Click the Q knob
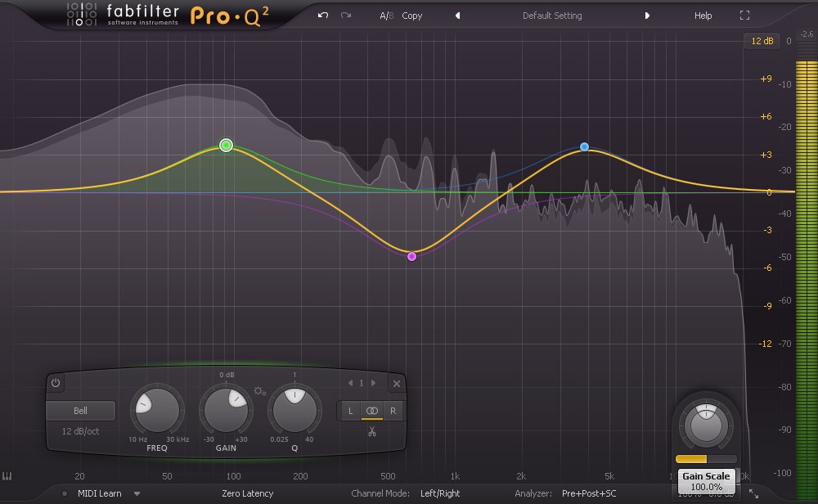The height and width of the screenshot is (504, 818). click(x=294, y=410)
